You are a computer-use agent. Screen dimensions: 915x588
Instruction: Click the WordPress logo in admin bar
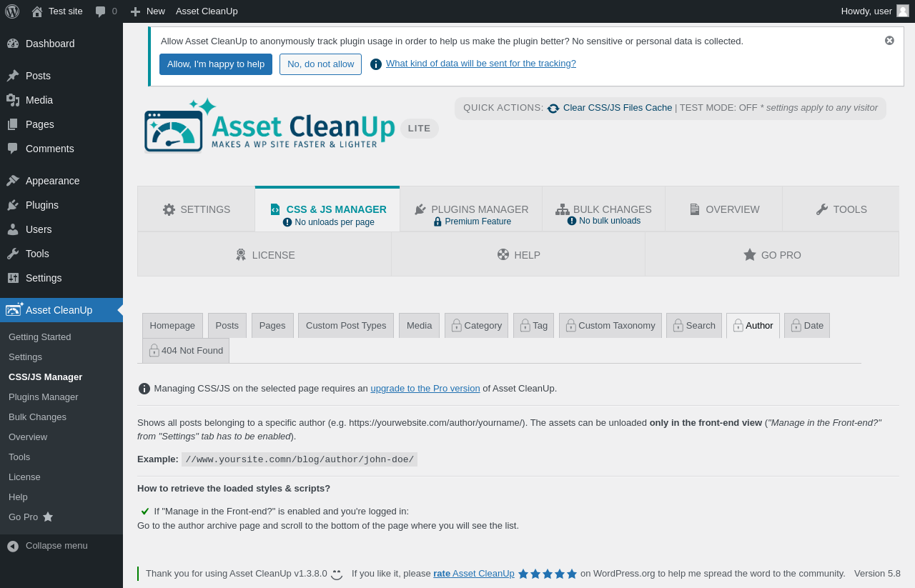(x=12, y=11)
